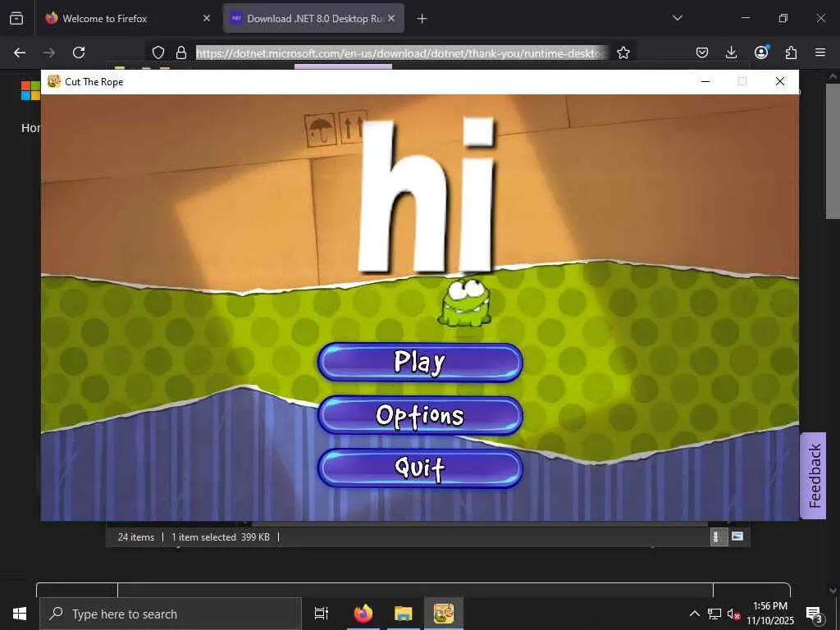The width and height of the screenshot is (840, 630).
Task: Open the Feedback side tab
Action: (814, 476)
